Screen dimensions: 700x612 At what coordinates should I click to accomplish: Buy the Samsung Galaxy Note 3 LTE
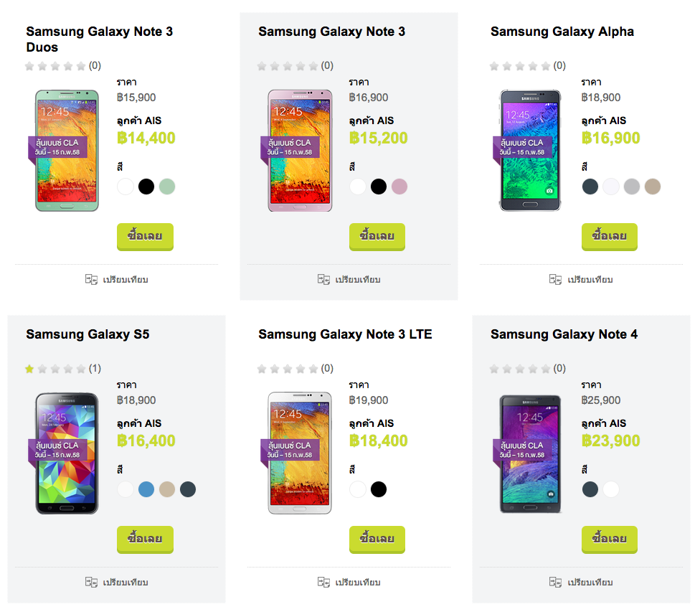point(377,539)
